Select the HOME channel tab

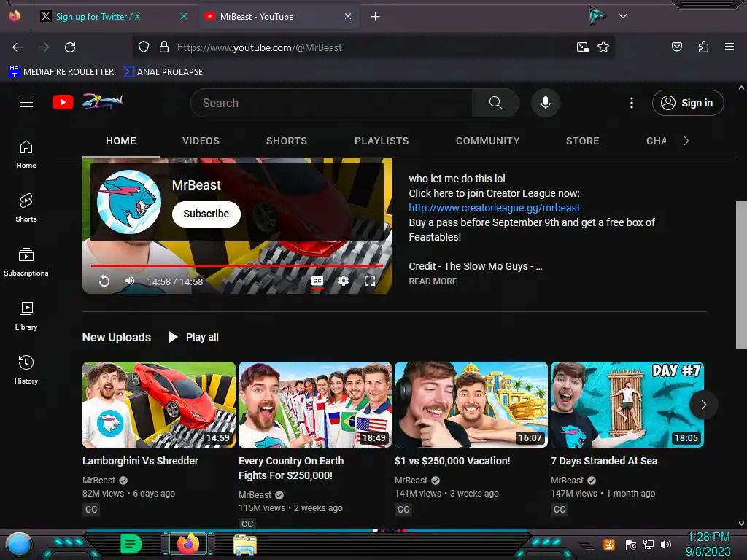tap(120, 141)
